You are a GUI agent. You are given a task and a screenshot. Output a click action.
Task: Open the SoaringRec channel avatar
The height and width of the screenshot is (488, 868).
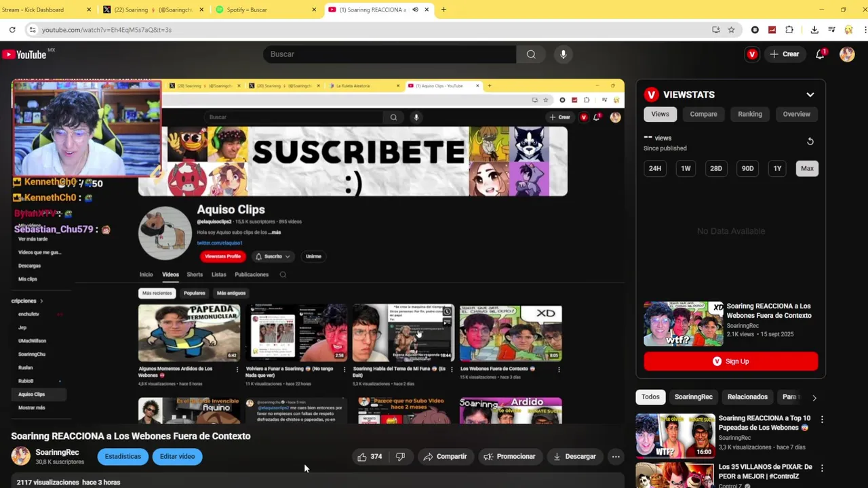[21, 456]
